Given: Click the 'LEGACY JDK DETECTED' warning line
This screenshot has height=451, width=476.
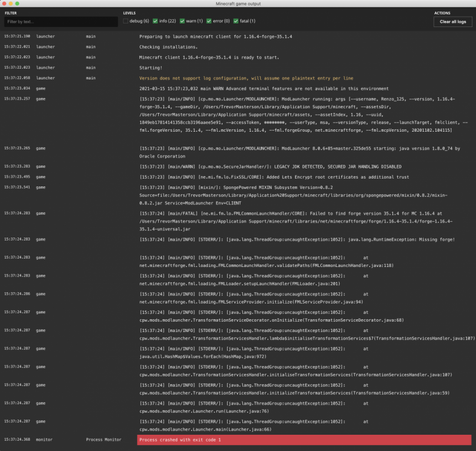Looking at the screenshot, I should click(270, 167).
